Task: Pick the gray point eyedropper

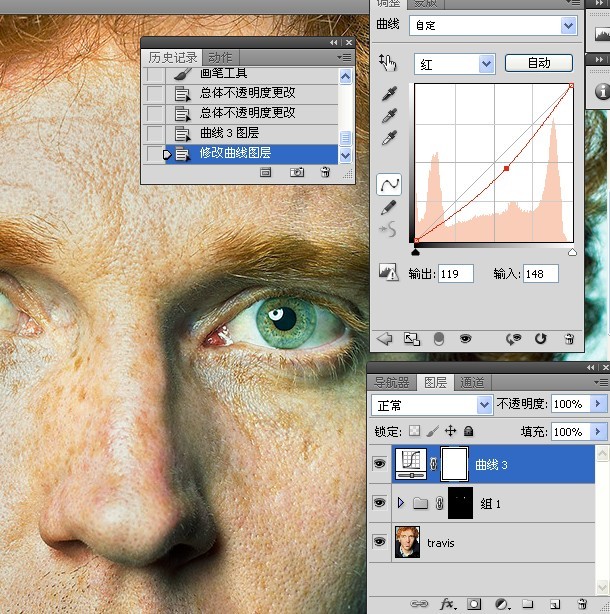Action: pos(389,116)
